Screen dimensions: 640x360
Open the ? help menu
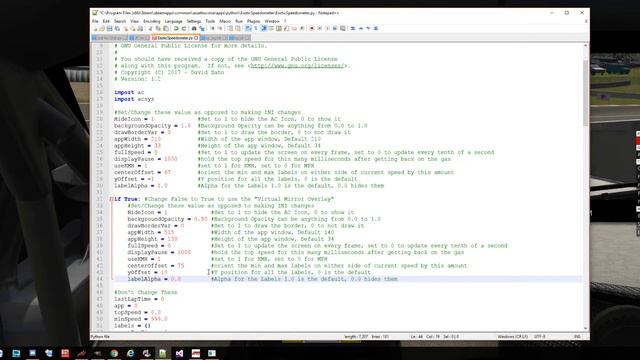pyautogui.click(x=285, y=21)
